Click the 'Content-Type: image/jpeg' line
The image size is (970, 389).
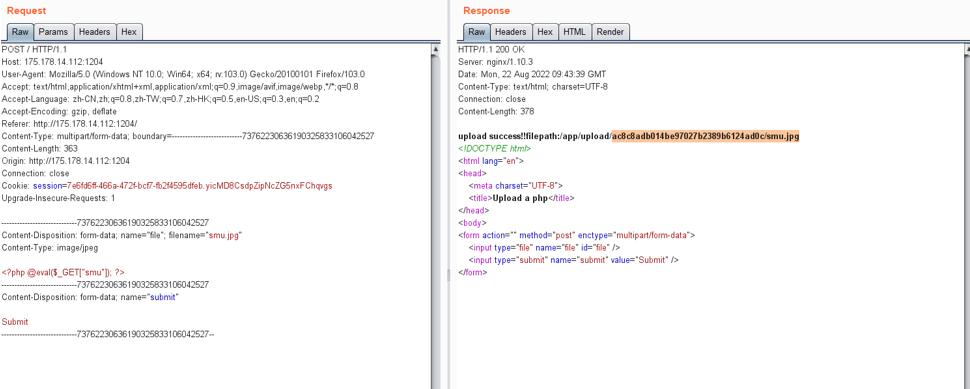49,247
